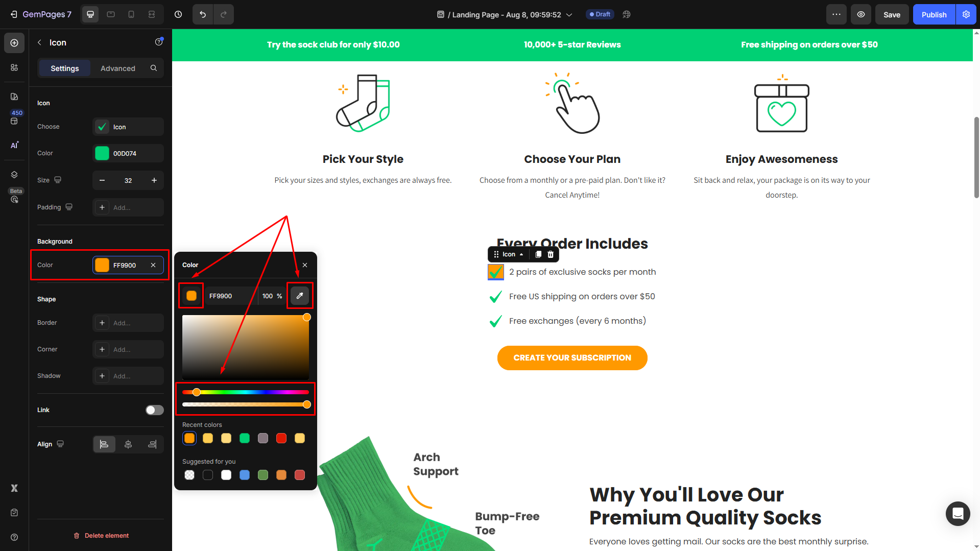The width and height of the screenshot is (980, 551).
Task: Switch to the Advanced tab
Action: [118, 68]
